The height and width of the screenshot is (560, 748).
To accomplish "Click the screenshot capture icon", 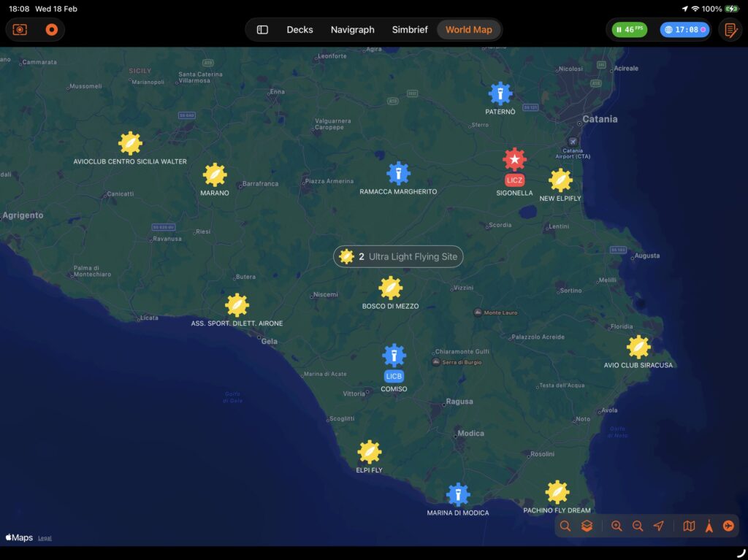I will 20,30.
